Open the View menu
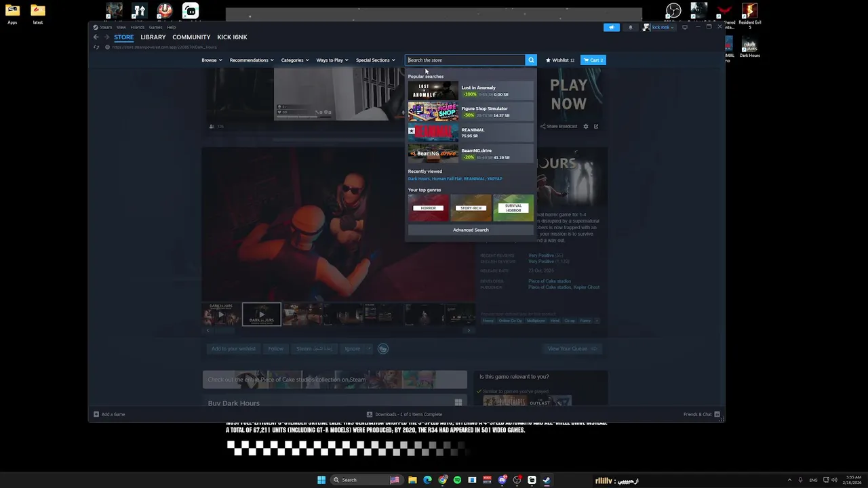Screen dimensions: 868x488 point(121,27)
